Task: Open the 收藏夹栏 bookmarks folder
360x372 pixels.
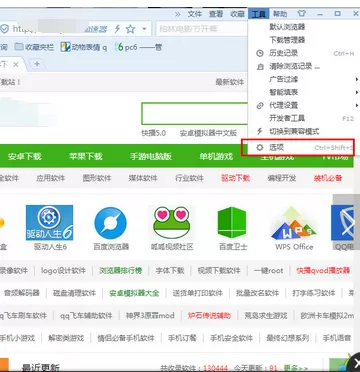Action: pyautogui.click(x=34, y=47)
